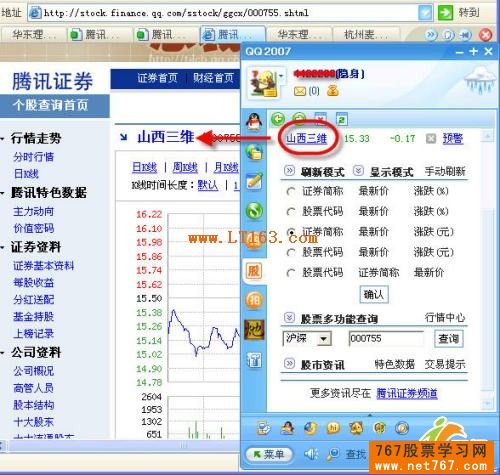This screenshot has width=500, height=475.
Task: Click the stock code input field 000755
Action: (x=386, y=339)
